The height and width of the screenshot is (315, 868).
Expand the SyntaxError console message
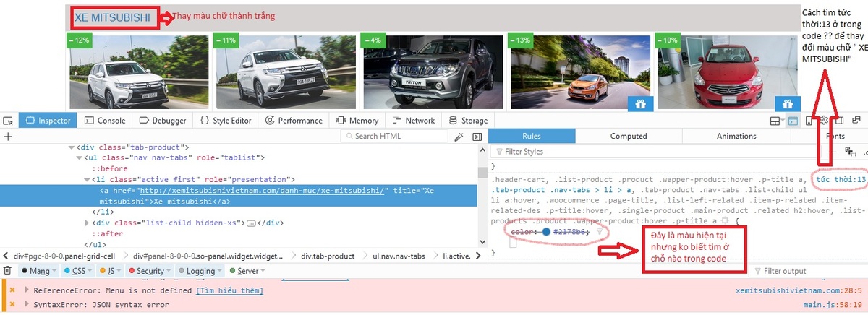tap(27, 305)
